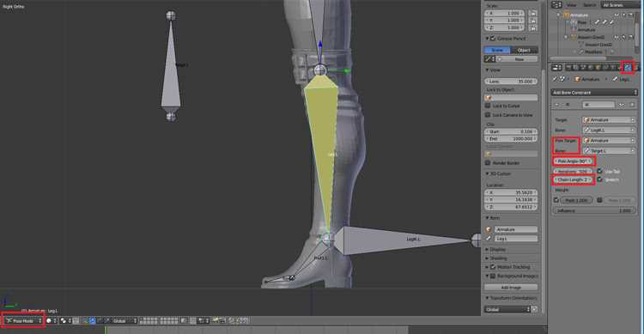644x334 pixels.
Task: Click the Lens 35.000 field
Action: click(x=511, y=82)
